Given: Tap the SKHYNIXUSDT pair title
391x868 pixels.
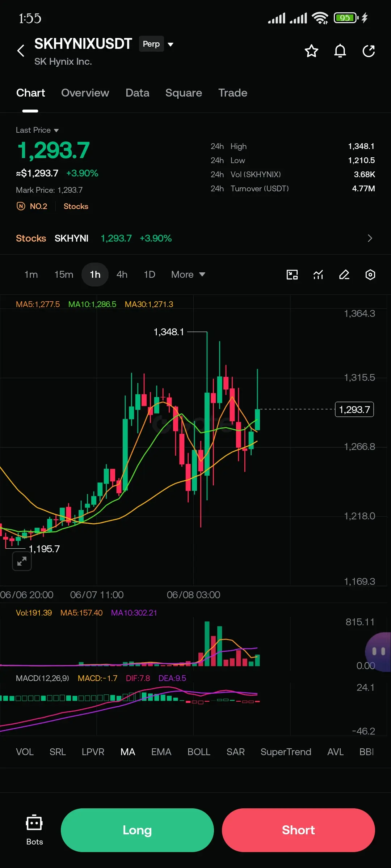Looking at the screenshot, I should click(83, 44).
